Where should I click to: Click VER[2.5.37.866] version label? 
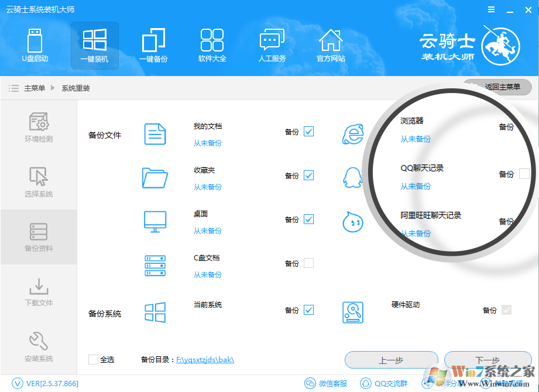44,383
